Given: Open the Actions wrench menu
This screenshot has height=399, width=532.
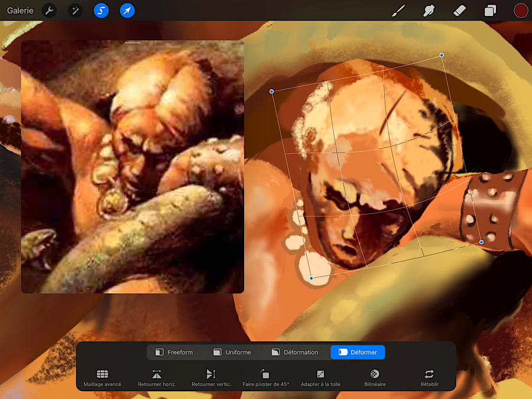Looking at the screenshot, I should (49, 11).
